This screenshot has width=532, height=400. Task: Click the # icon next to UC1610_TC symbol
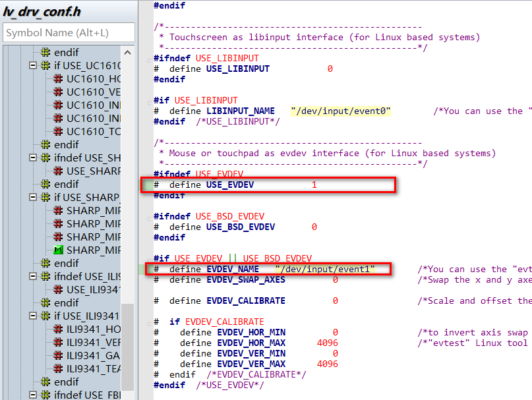pos(58,131)
